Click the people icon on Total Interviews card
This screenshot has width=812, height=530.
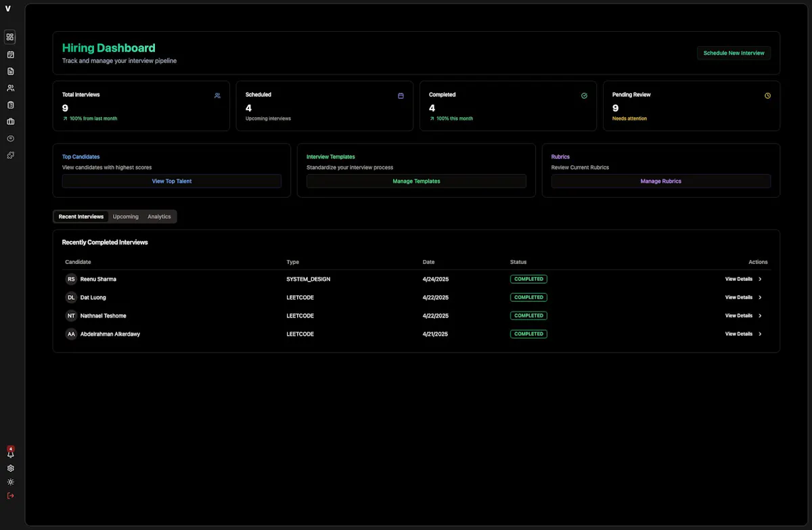(x=217, y=95)
